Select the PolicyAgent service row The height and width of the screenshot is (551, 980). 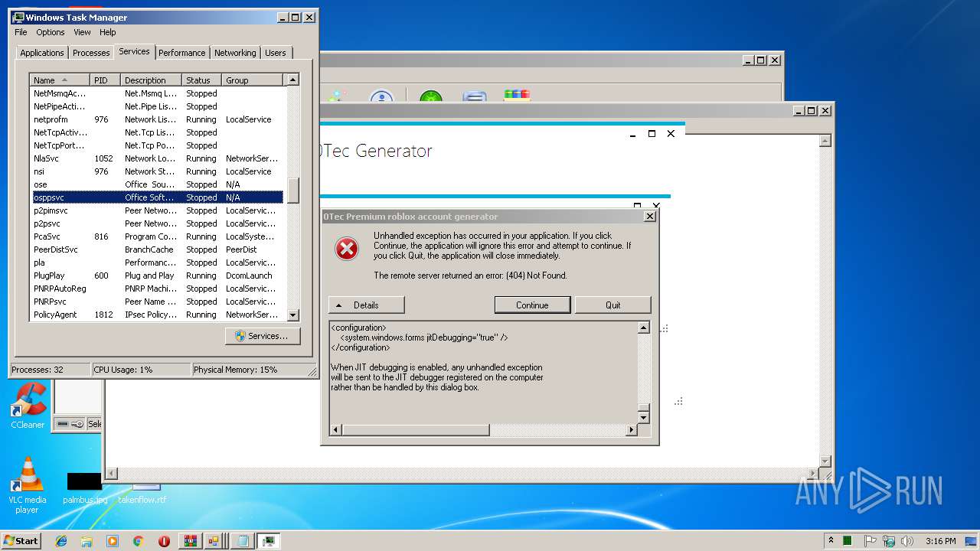(158, 315)
